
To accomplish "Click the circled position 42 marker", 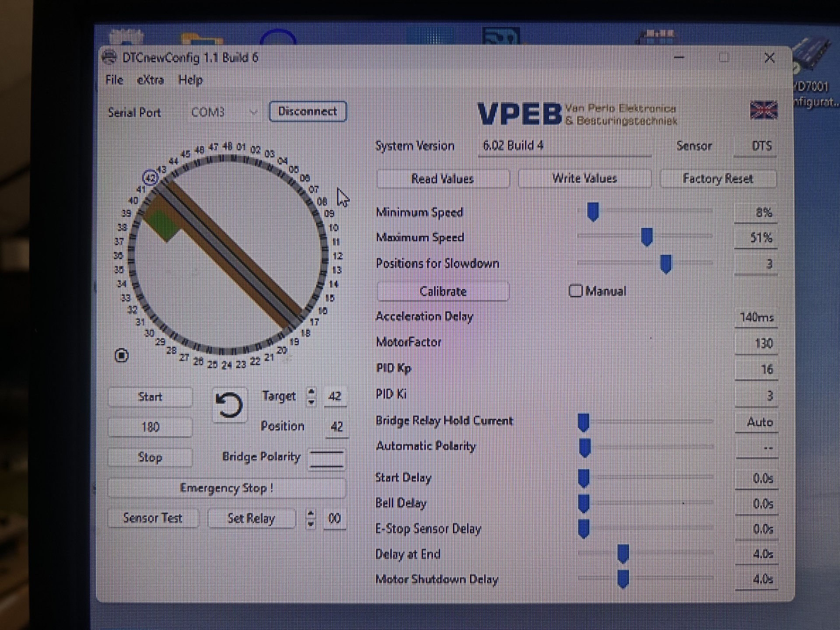I will coord(150,178).
